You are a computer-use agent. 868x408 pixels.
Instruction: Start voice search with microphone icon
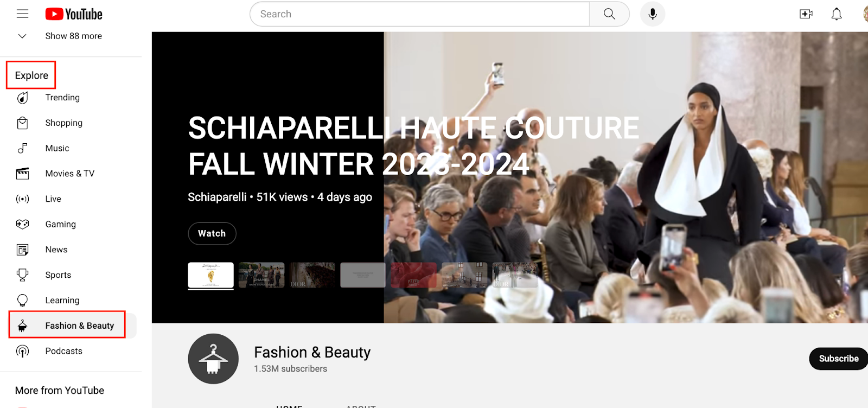click(x=653, y=14)
